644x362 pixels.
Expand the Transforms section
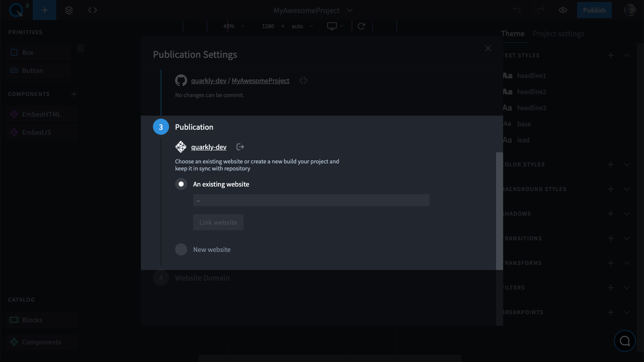(x=627, y=263)
